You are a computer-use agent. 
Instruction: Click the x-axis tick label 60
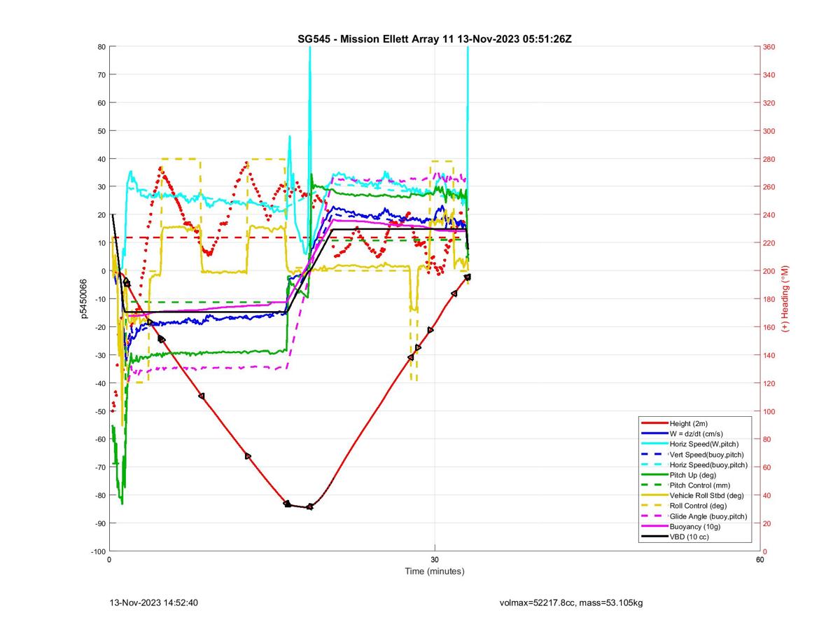click(x=759, y=559)
